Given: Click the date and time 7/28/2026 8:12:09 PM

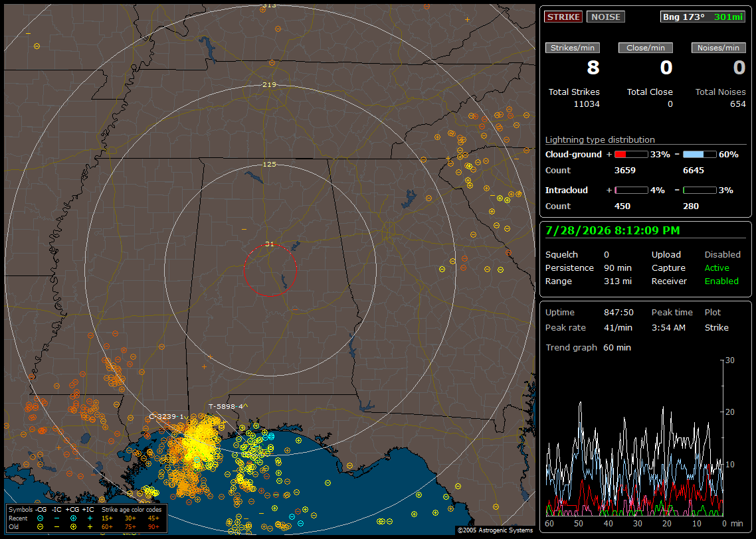Looking at the screenshot, I should 613,230.
